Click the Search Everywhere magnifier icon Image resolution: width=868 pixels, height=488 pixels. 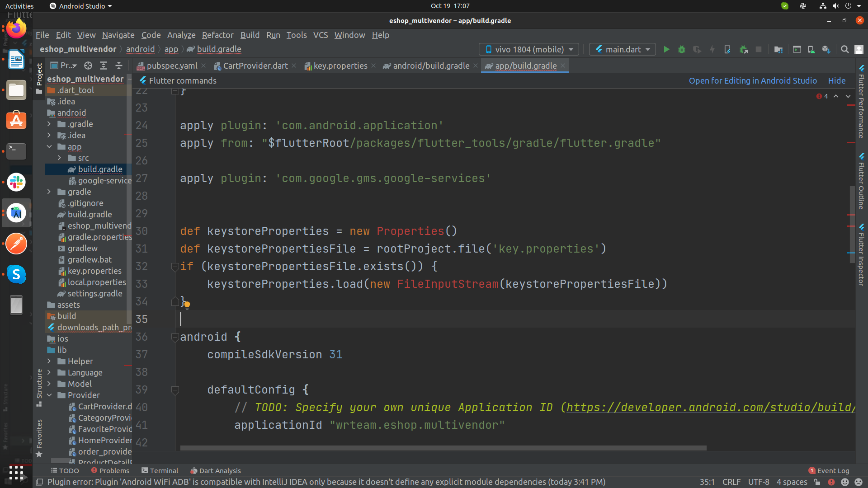click(x=844, y=50)
